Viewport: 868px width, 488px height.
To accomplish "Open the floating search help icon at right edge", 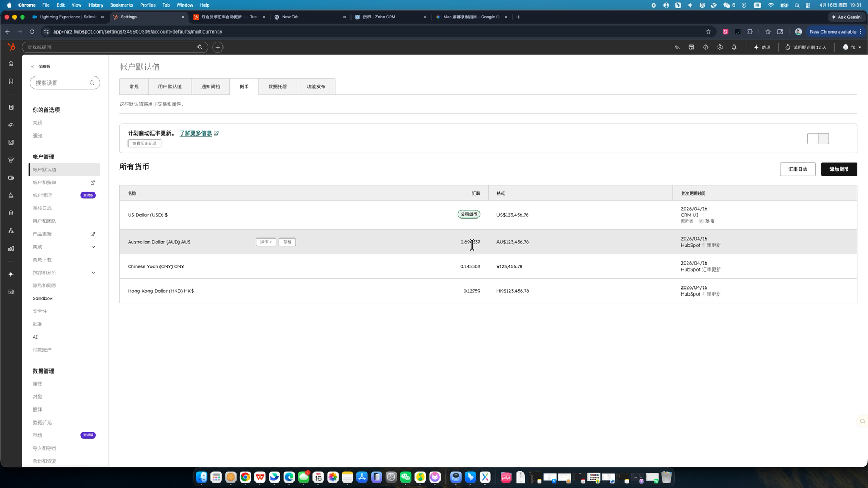I will click(862, 421).
